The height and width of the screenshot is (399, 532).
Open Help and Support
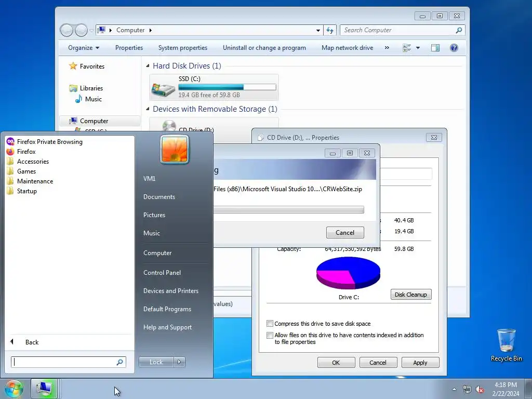click(167, 327)
